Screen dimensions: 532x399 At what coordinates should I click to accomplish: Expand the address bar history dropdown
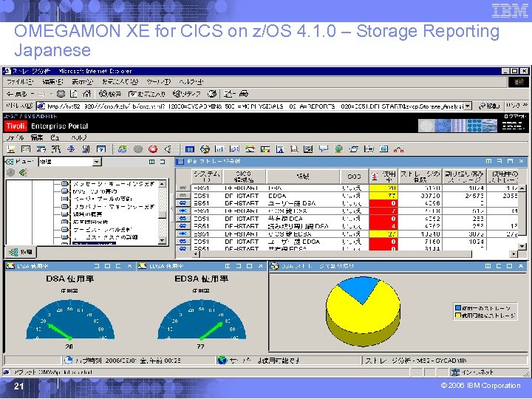(468, 106)
